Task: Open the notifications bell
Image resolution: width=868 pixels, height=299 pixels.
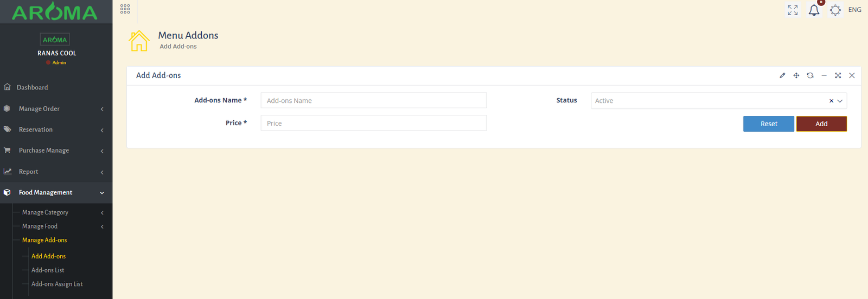Action: point(814,10)
